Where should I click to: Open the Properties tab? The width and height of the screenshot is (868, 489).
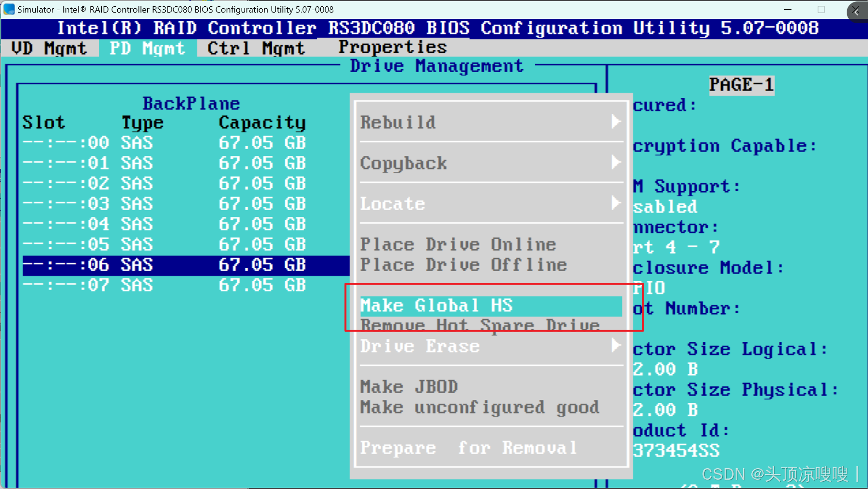392,47
